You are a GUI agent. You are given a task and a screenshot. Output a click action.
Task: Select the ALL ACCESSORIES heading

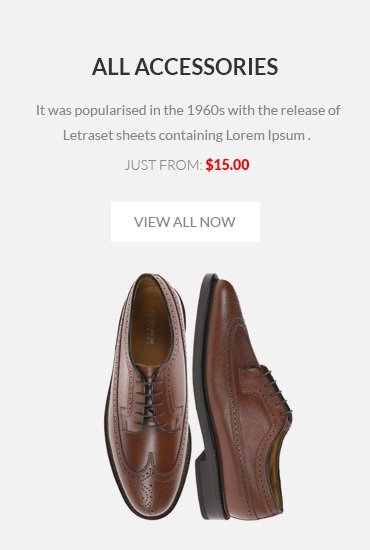tap(185, 67)
